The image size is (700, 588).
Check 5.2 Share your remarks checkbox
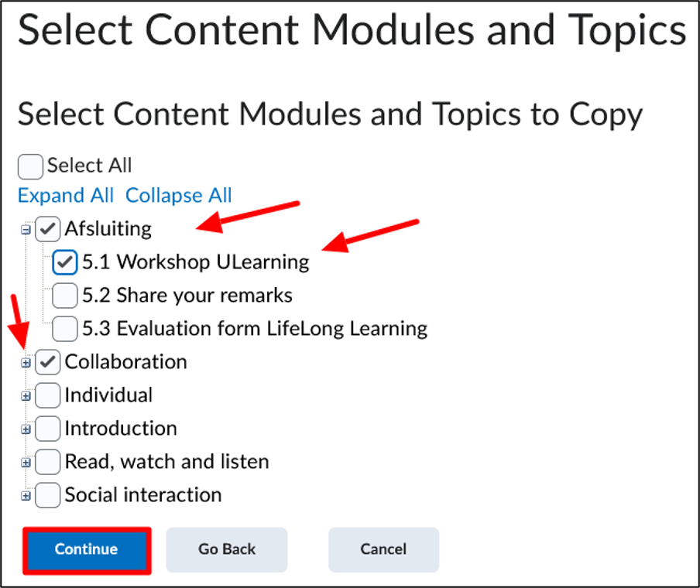tap(65, 296)
